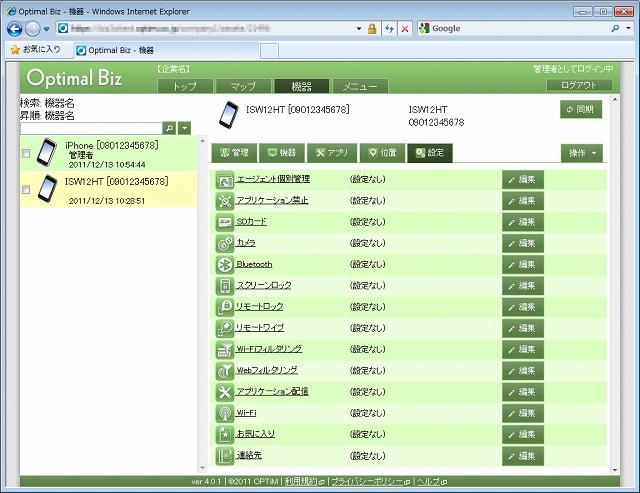
Task: Open the Webフィルタリング link
Action: [x=267, y=370]
